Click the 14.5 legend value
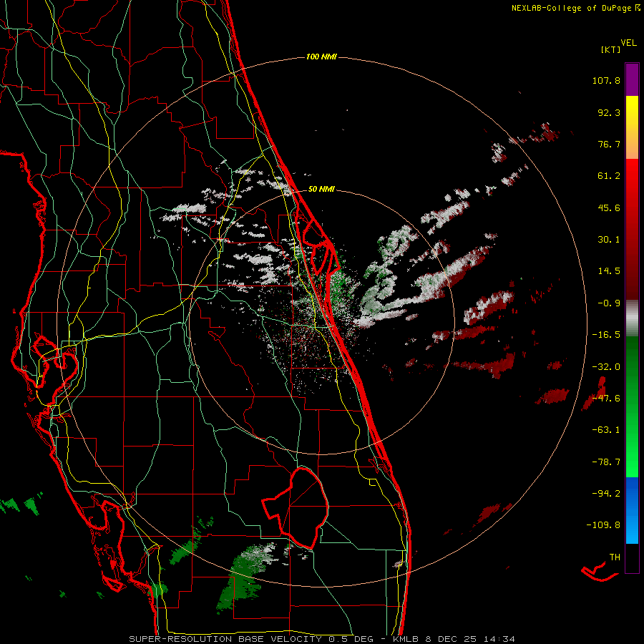 [609, 271]
